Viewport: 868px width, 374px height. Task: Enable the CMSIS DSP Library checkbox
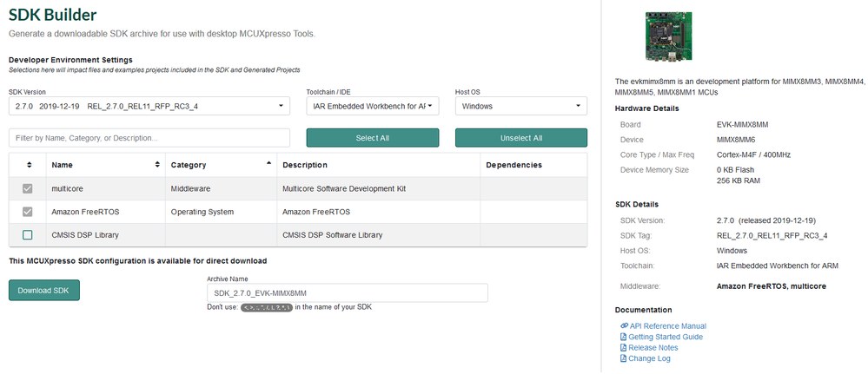pos(28,235)
